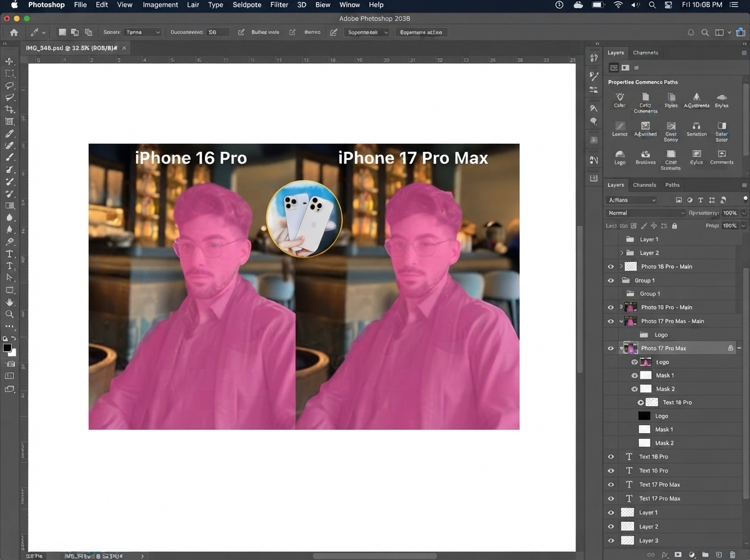The image size is (750, 560).
Task: Click the type filter T icon in Layers
Action: click(x=701, y=200)
